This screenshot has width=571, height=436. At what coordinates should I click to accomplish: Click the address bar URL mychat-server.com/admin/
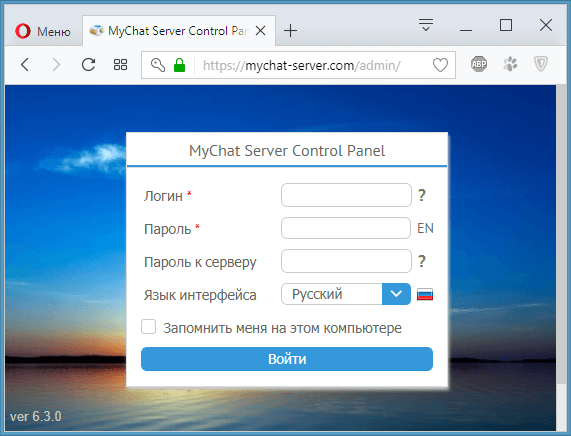302,66
